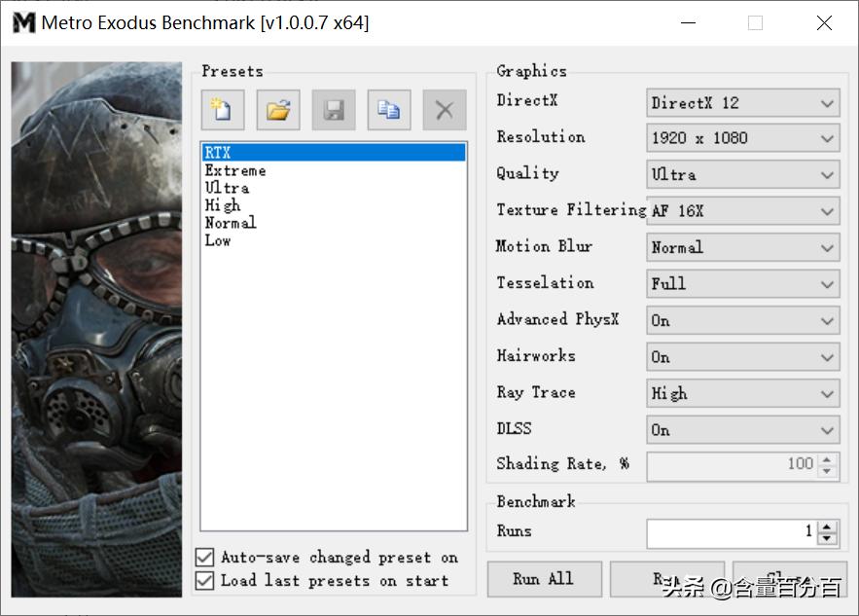Expand the Resolution dropdown
This screenshot has width=859, height=616.
[x=742, y=138]
